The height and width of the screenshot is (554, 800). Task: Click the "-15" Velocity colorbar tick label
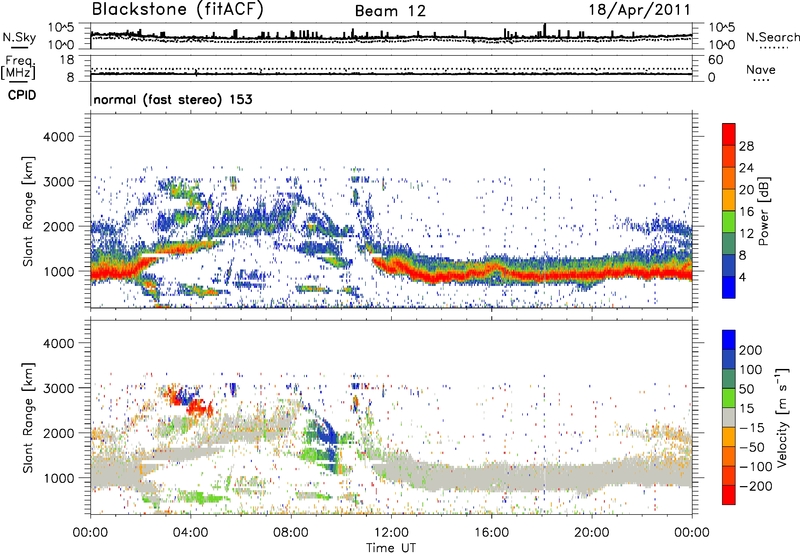[x=752, y=427]
